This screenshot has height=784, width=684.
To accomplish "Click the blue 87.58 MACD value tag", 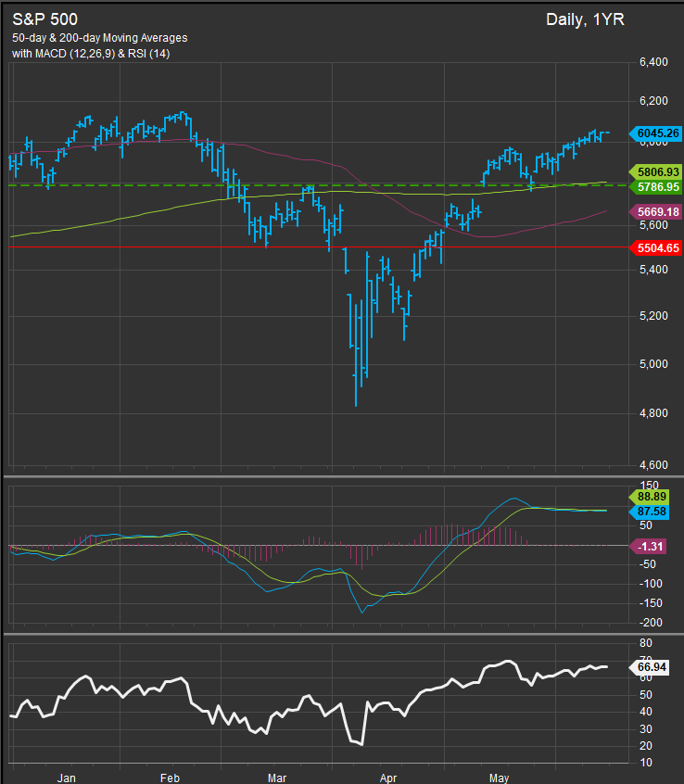I will point(654,511).
